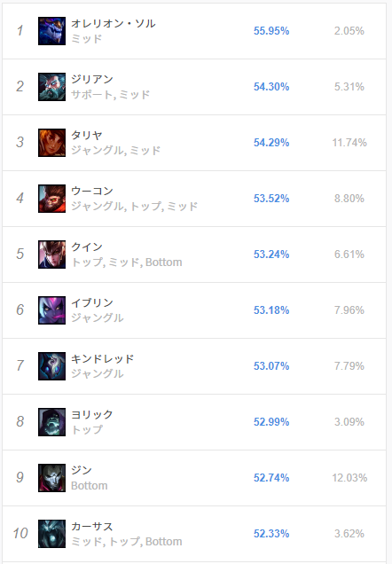Click the Kindred champion portrait icon
Screen dimensions: 392x564
click(x=51, y=366)
